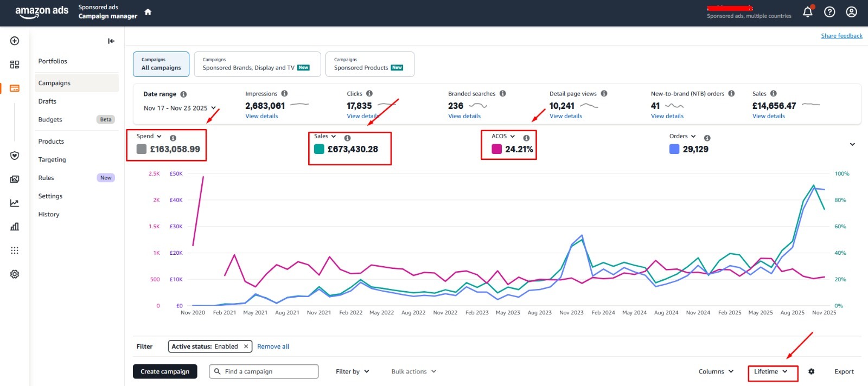Open the notifications bell icon
This screenshot has width=868, height=386.
point(808,12)
